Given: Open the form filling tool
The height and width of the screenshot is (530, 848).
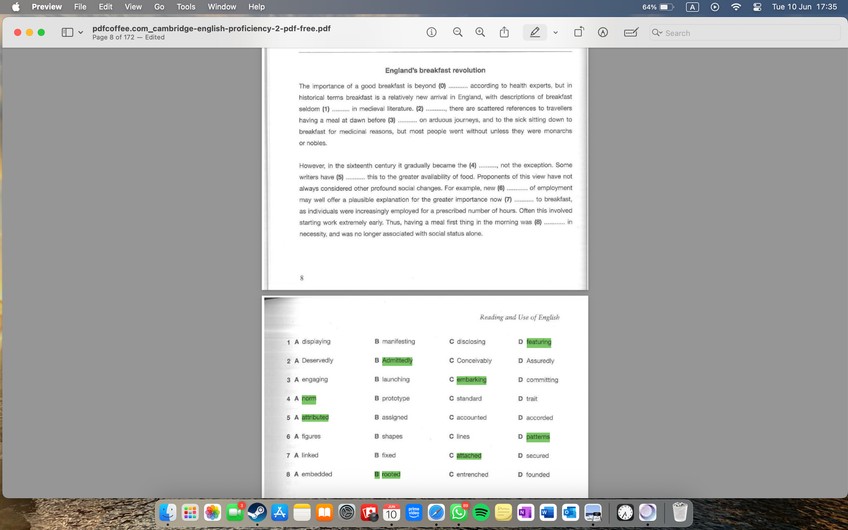Looking at the screenshot, I should pos(631,32).
